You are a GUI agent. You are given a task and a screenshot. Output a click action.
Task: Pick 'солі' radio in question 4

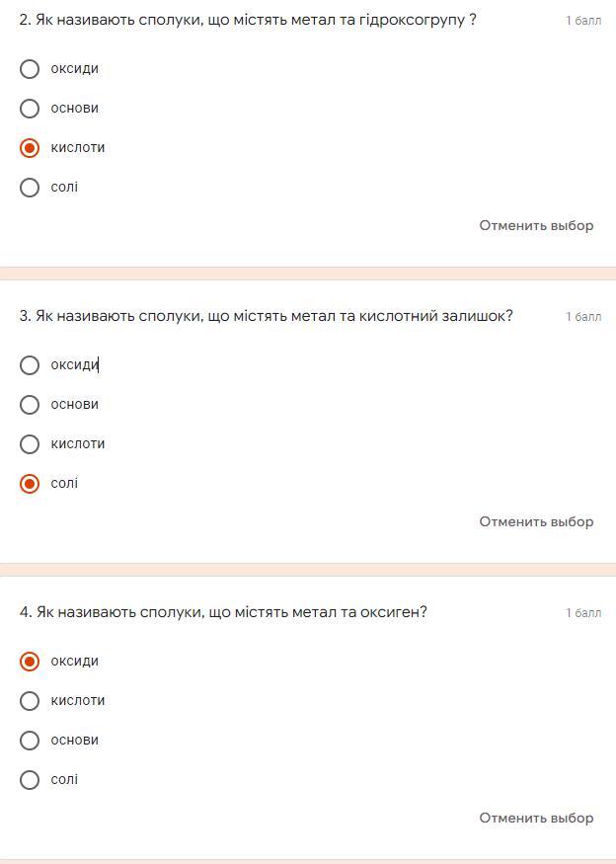click(x=30, y=780)
